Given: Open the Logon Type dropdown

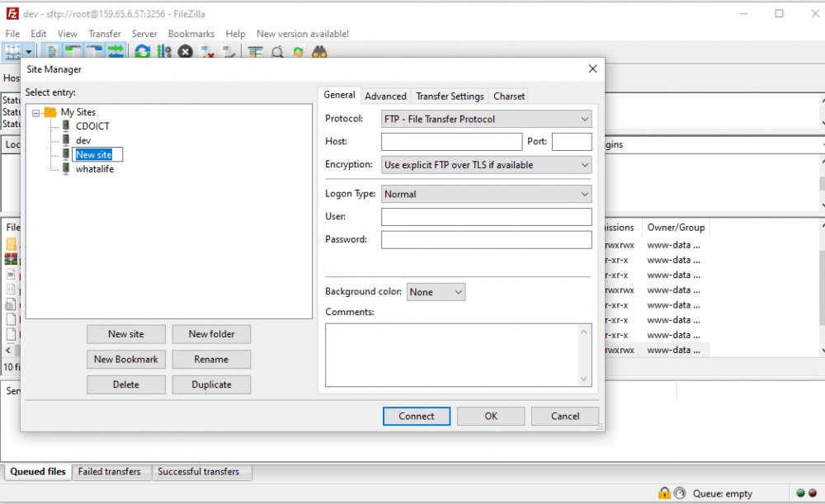Looking at the screenshot, I should [x=486, y=194].
